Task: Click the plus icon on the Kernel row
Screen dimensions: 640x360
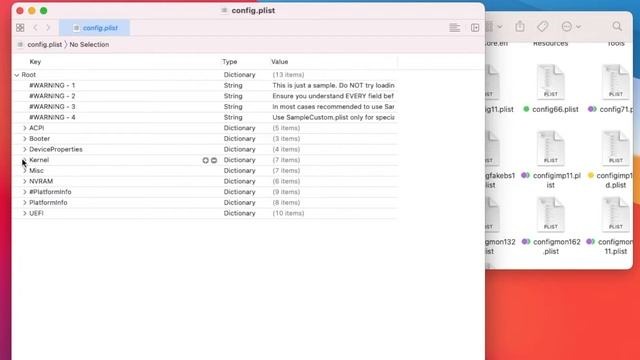Action: [x=205, y=160]
